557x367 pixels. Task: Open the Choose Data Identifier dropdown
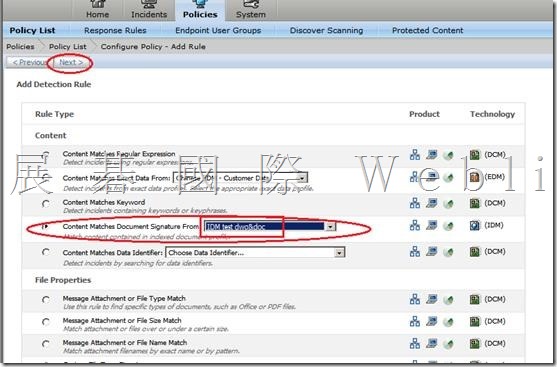(x=255, y=253)
